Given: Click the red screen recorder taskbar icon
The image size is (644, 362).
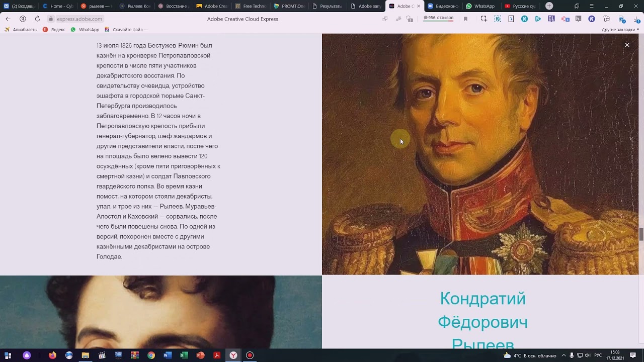Looking at the screenshot, I should pyautogui.click(x=250, y=355).
